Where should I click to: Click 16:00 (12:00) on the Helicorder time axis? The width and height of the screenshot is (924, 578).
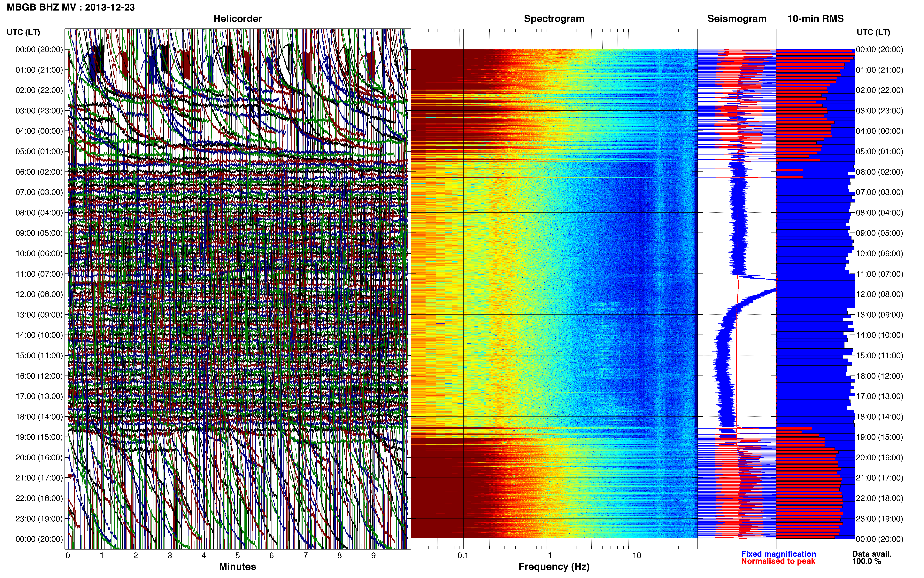point(39,376)
